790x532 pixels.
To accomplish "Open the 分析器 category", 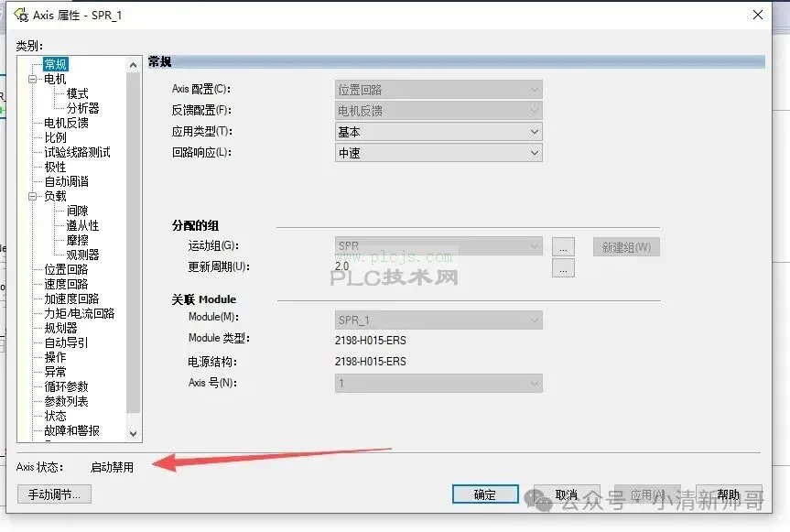I will click(x=82, y=108).
